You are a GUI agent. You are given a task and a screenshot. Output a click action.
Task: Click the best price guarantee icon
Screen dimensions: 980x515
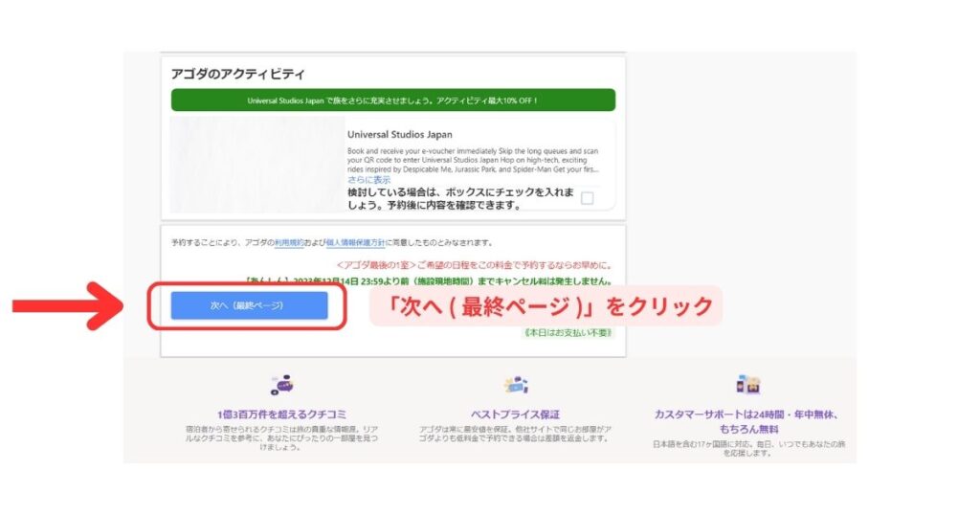point(516,385)
